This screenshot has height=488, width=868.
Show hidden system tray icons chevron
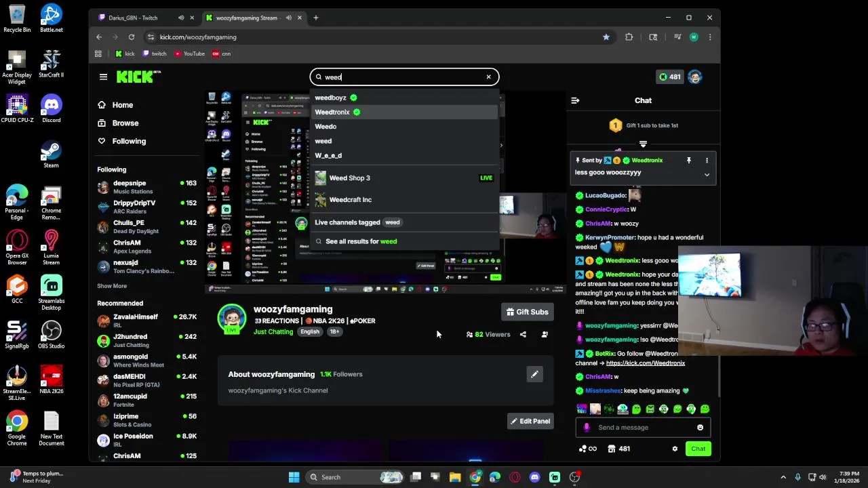(x=783, y=477)
